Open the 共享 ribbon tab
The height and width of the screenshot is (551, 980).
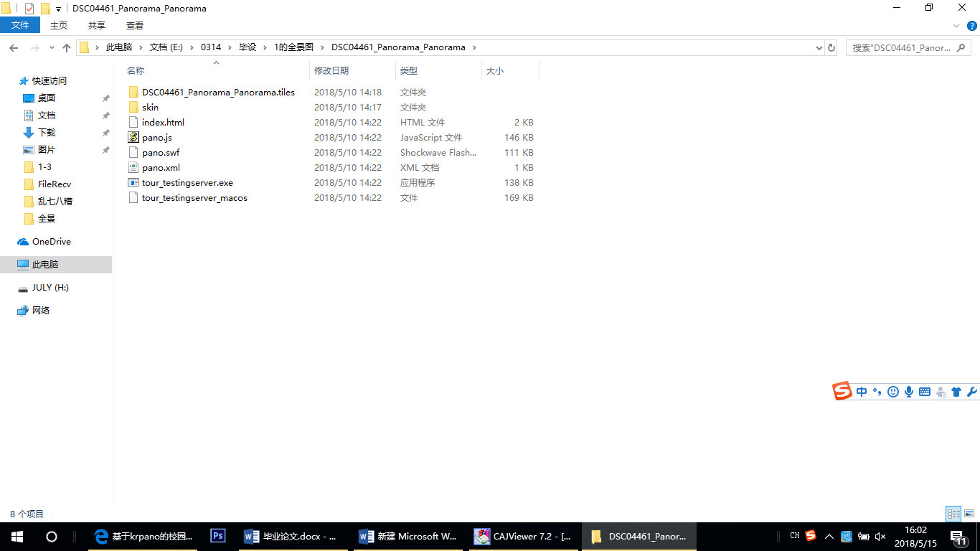click(97, 25)
